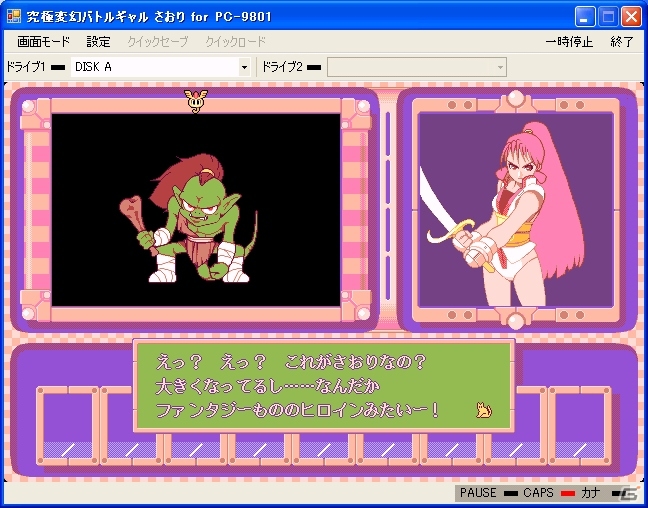Expand the ドライブ1 DISK A dropdown arrow
The image size is (648, 508).
244,67
